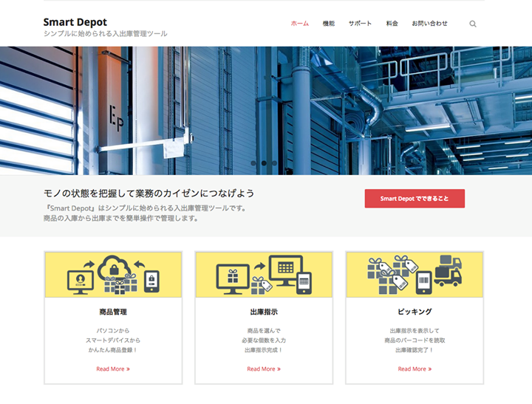Open Read More under 商品管理
Screen dimensions: 532x404
113,369
